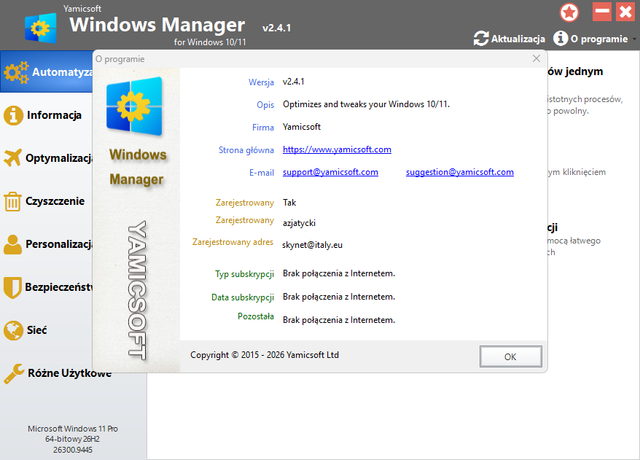Click the red star favorites icon
The image size is (640, 460).
[x=569, y=12]
